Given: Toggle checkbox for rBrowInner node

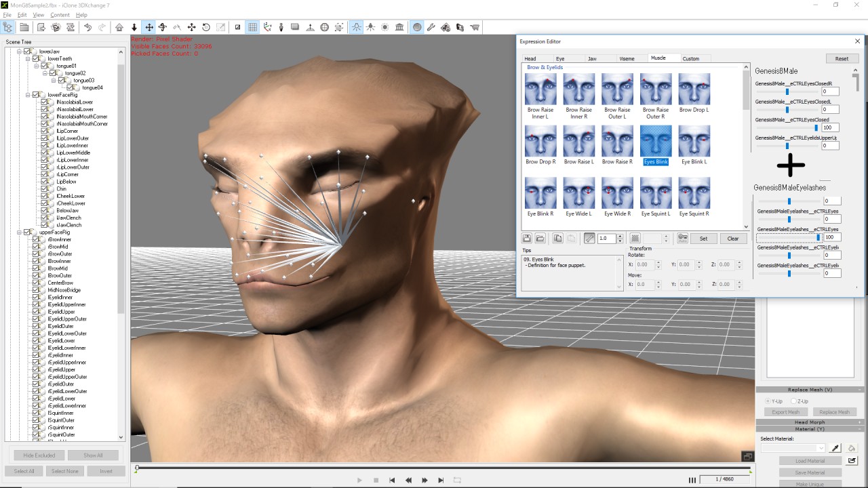Looking at the screenshot, I should click(x=36, y=239).
